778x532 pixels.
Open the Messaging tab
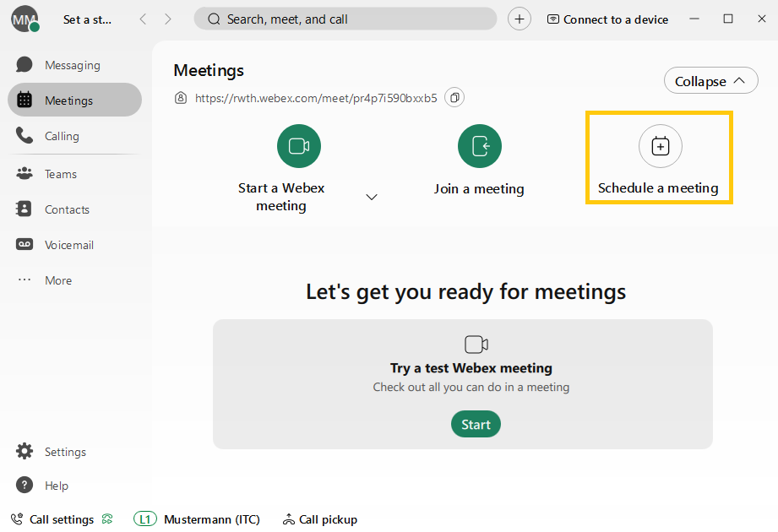[72, 65]
